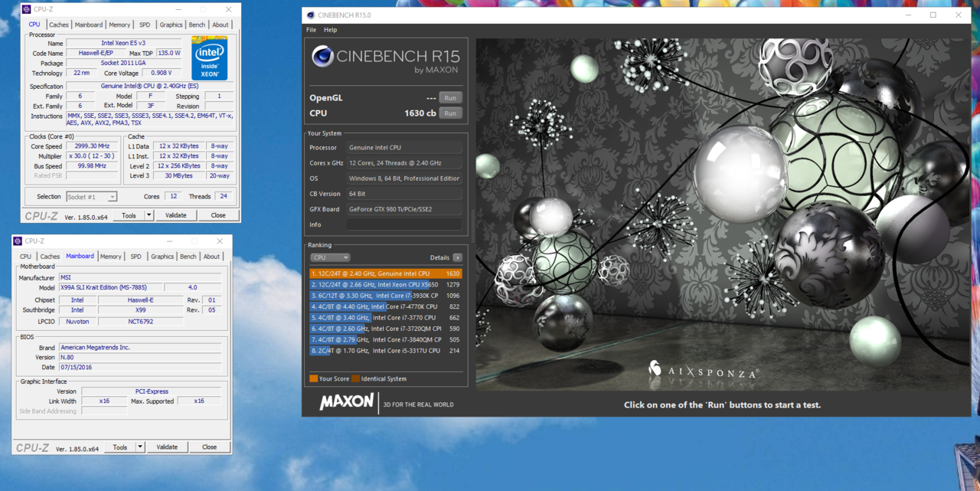Click the CPU-Z title bar icon in top window

tap(27, 9)
